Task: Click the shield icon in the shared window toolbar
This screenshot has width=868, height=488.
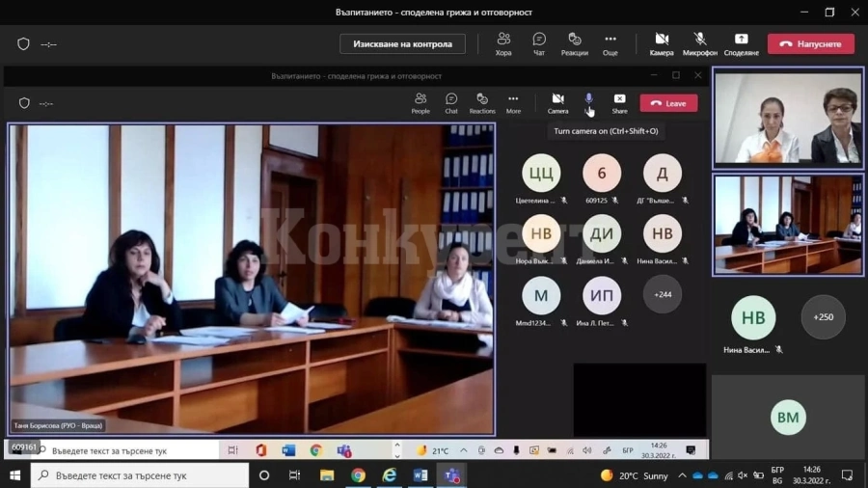Action: click(24, 103)
